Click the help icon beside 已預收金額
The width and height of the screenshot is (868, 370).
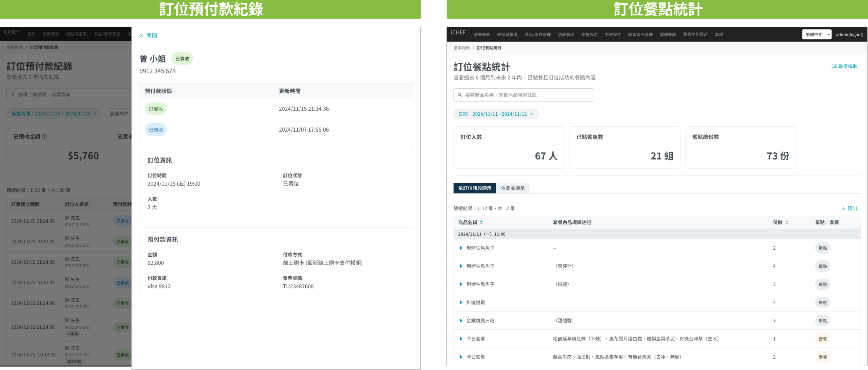click(x=44, y=137)
